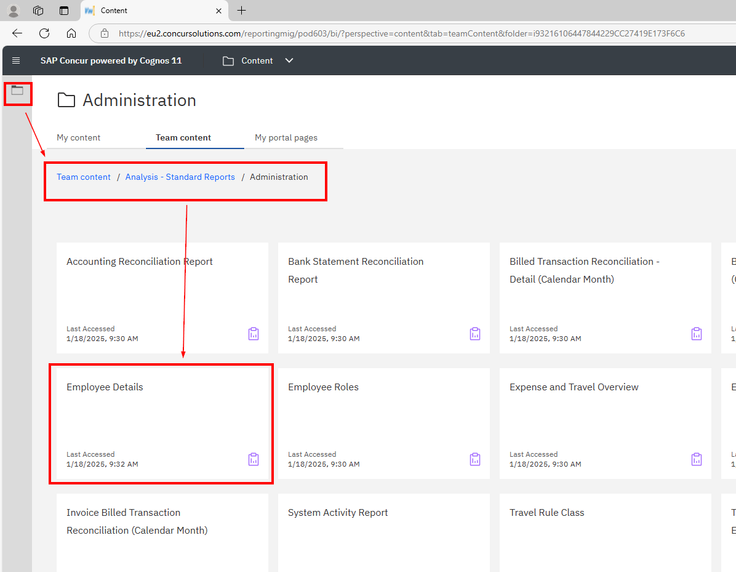Open Accounting Reconciliation Report card

(162, 297)
